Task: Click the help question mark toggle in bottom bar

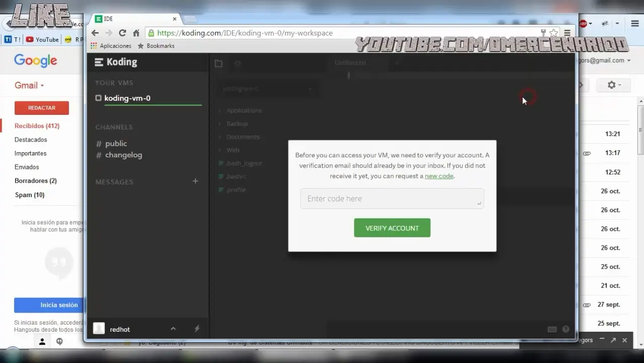Action: [565, 329]
